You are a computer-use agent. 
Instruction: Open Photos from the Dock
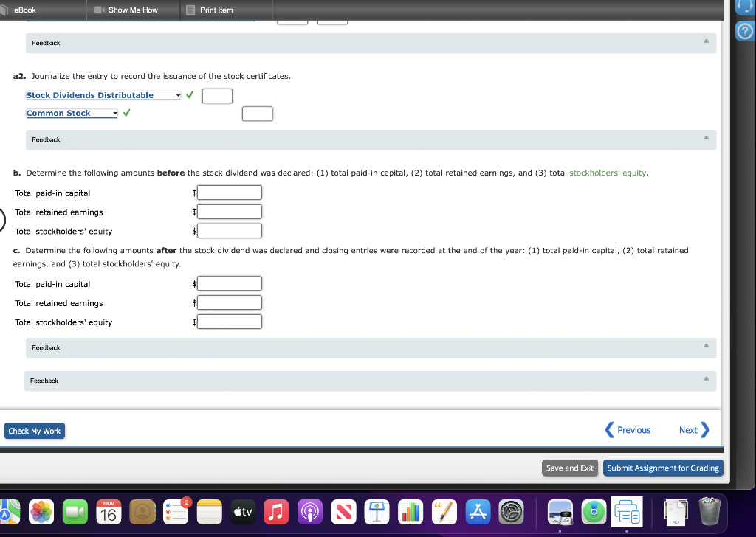[41, 511]
